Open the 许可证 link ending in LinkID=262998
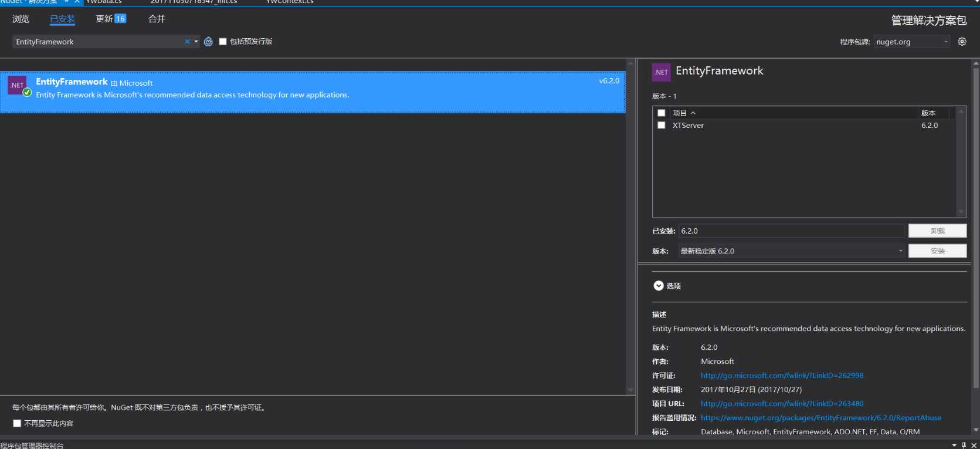The width and height of the screenshot is (980, 449). pyautogui.click(x=782, y=376)
